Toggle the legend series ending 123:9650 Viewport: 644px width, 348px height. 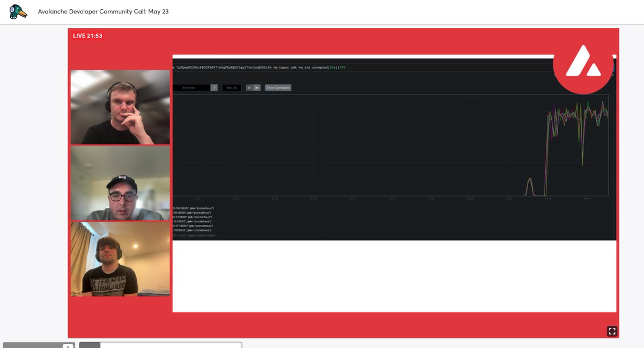(193, 221)
